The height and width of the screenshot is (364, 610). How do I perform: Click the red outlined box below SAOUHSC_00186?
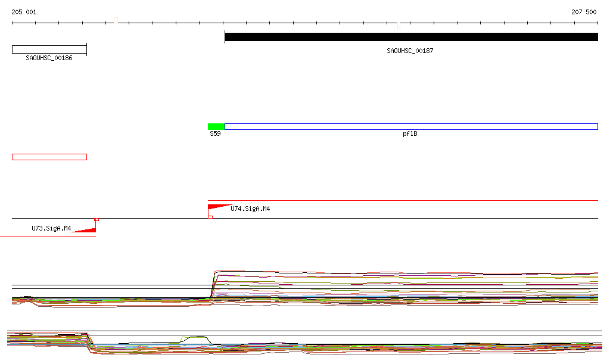pyautogui.click(x=49, y=157)
